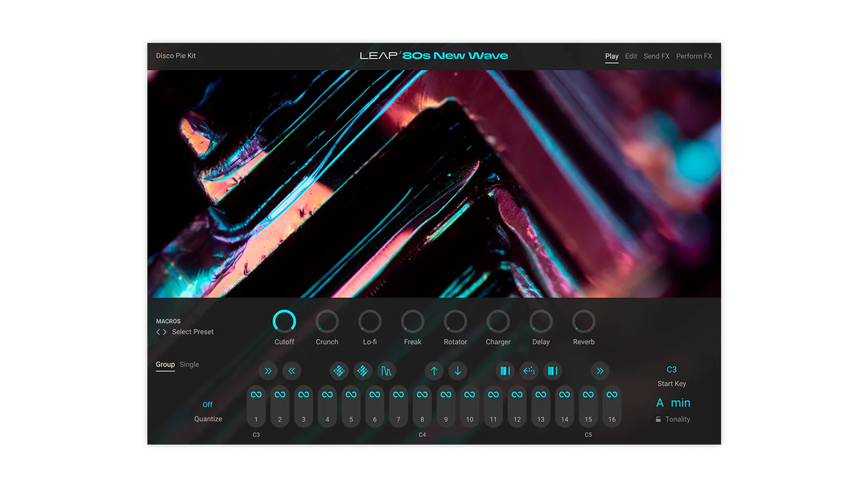Click the double-arrow shift left icon

292,371
